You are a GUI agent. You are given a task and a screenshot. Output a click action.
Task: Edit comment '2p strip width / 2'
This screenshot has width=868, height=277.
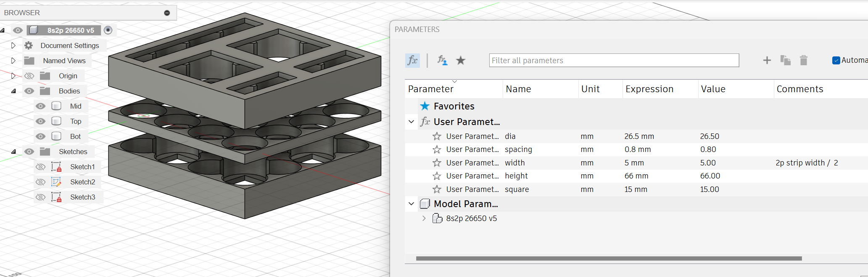coord(807,163)
